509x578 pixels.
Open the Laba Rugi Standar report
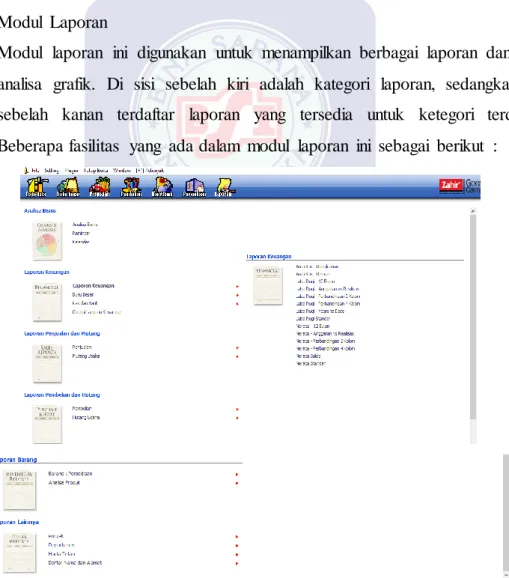[x=313, y=318]
